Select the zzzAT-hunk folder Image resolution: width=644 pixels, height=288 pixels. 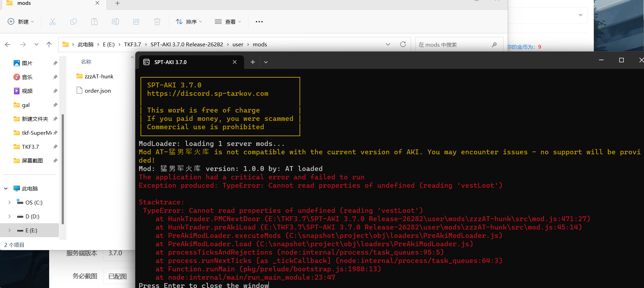(x=99, y=76)
